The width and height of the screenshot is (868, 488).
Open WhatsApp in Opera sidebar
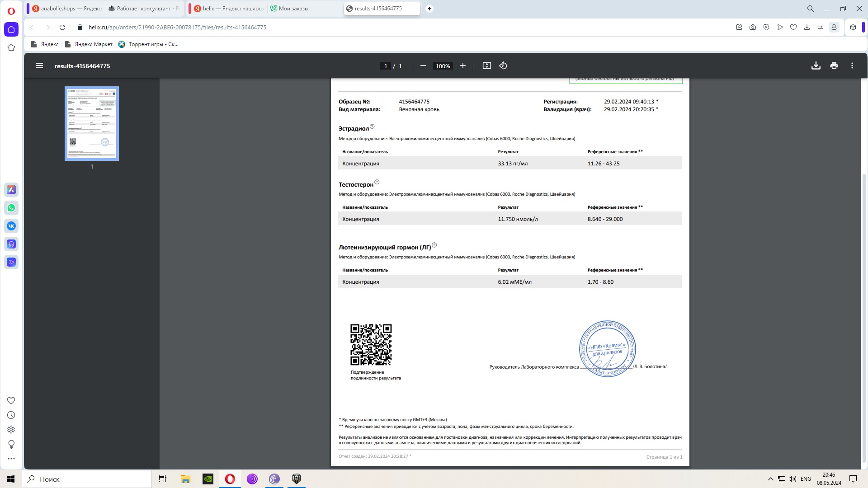[11, 208]
